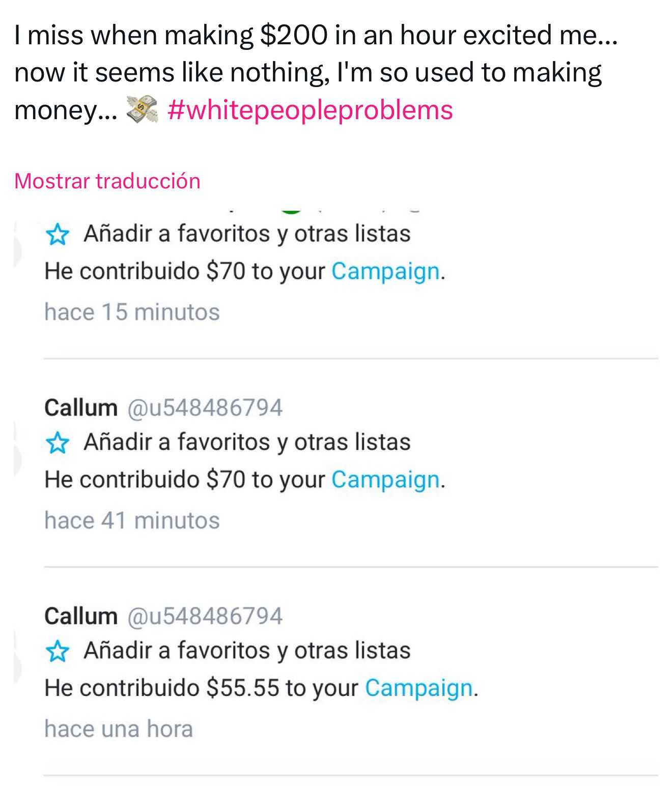Screen dimensions: 672x808
Task: Click the money-with-wings emoji in the post
Action: tap(142, 110)
